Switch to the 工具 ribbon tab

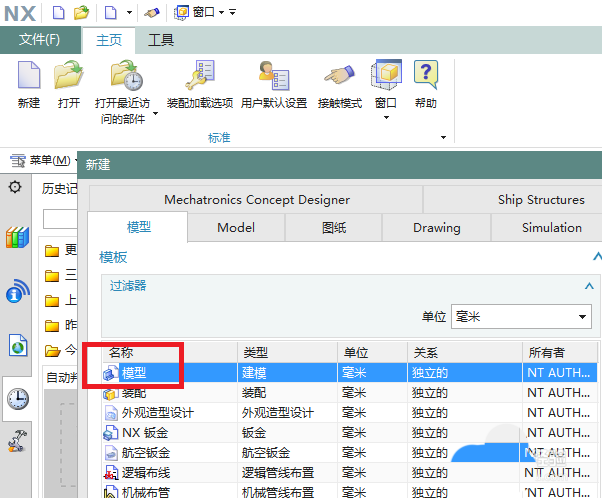point(161,40)
